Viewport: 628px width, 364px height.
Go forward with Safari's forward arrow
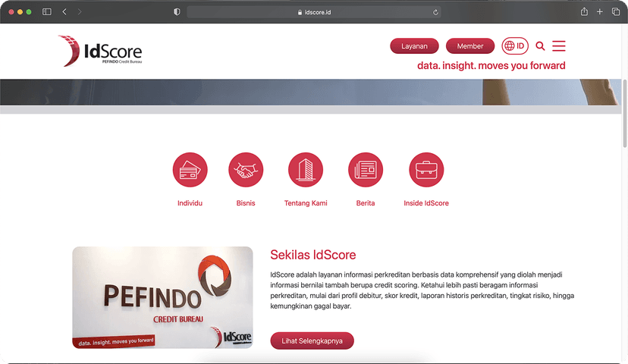80,12
